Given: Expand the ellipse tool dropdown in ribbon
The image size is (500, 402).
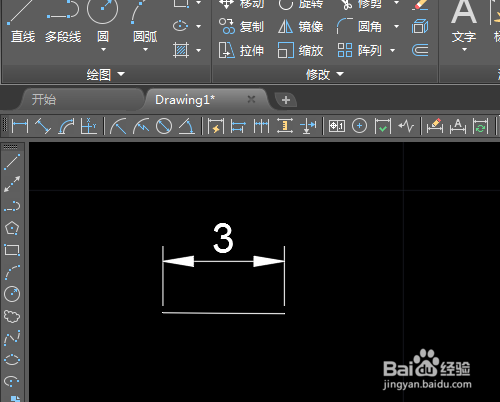Looking at the screenshot, I should (199, 26).
